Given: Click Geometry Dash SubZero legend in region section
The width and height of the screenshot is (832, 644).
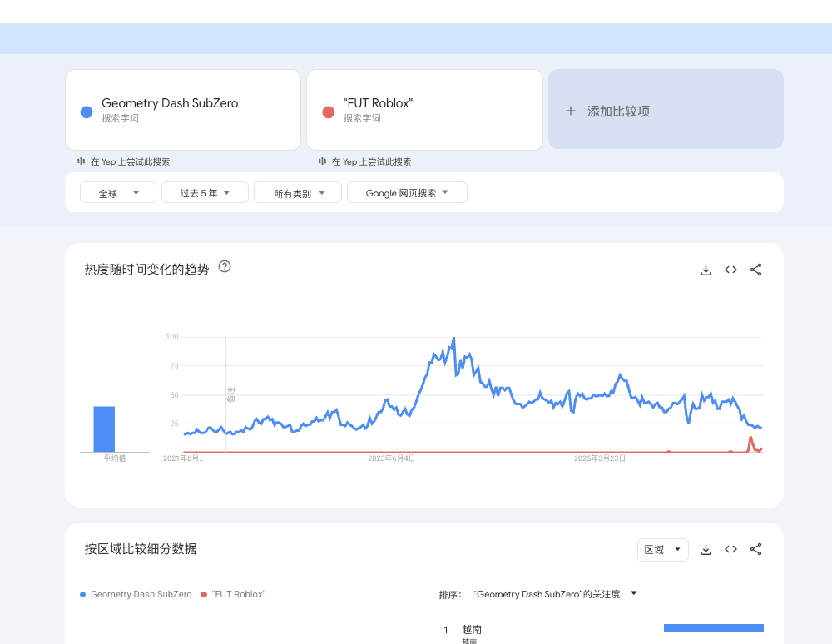Looking at the screenshot, I should [x=136, y=594].
